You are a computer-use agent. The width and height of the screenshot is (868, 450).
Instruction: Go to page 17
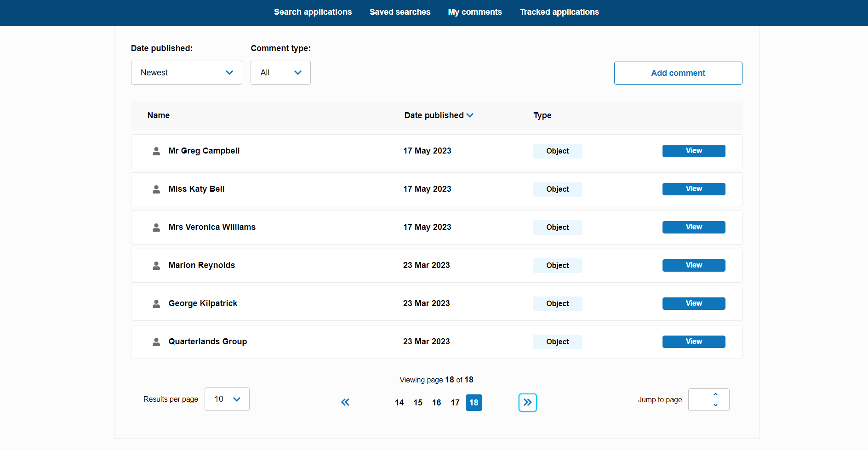click(x=455, y=403)
